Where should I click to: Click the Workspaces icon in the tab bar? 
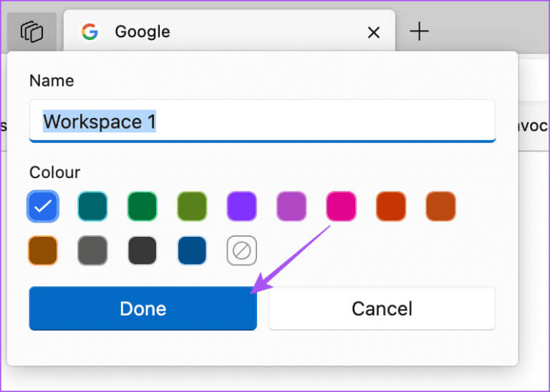point(32,32)
